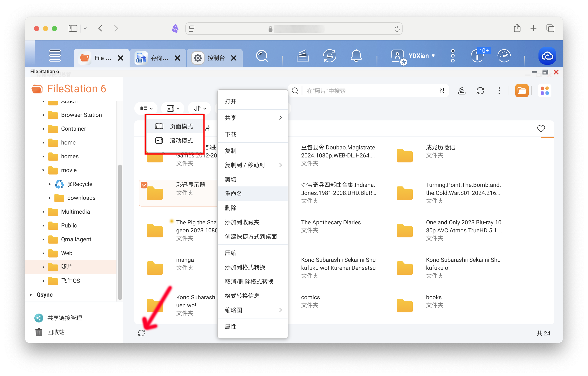Select the 飞牛OS folder in tree
This screenshot has height=376, width=588.
point(64,281)
